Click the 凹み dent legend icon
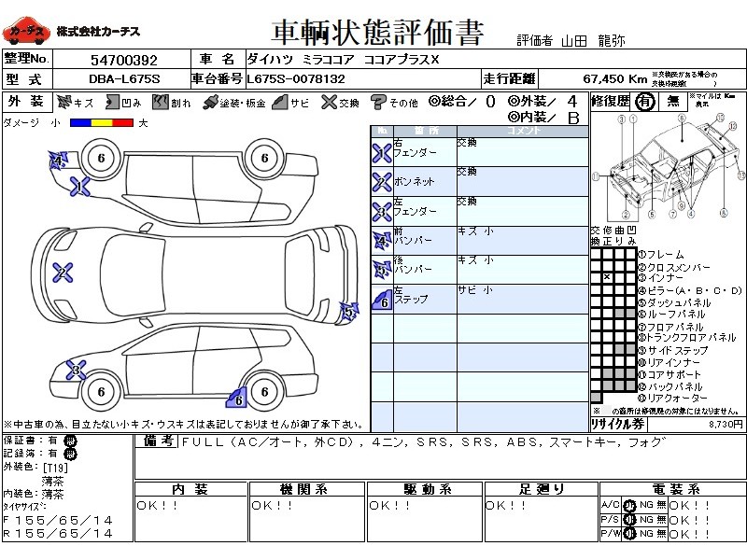The image size is (747, 560). coord(112,102)
